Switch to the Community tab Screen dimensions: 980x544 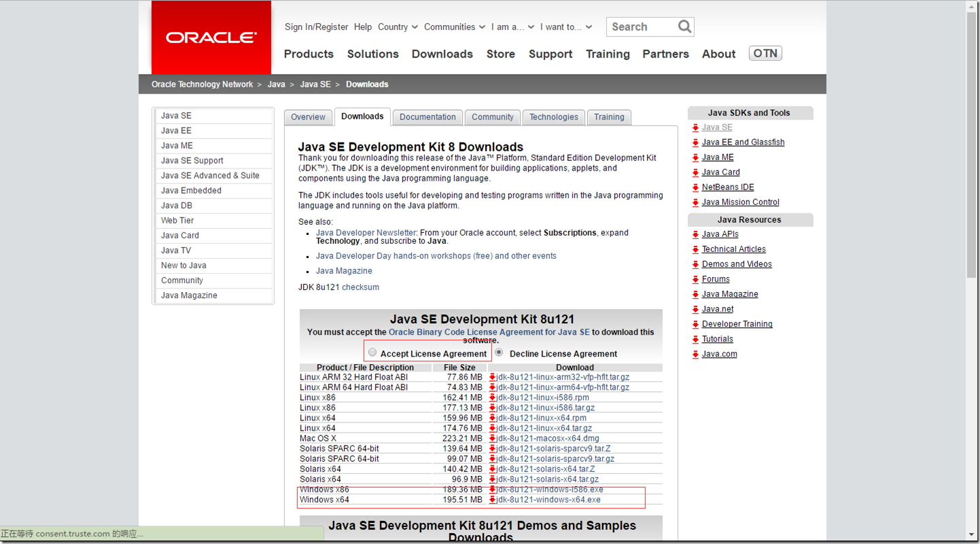pos(492,117)
